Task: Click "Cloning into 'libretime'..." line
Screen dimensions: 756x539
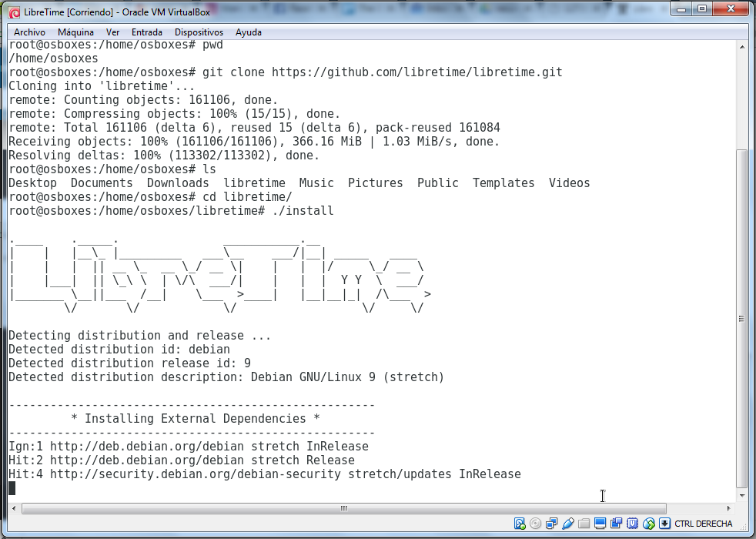Action: (x=102, y=85)
